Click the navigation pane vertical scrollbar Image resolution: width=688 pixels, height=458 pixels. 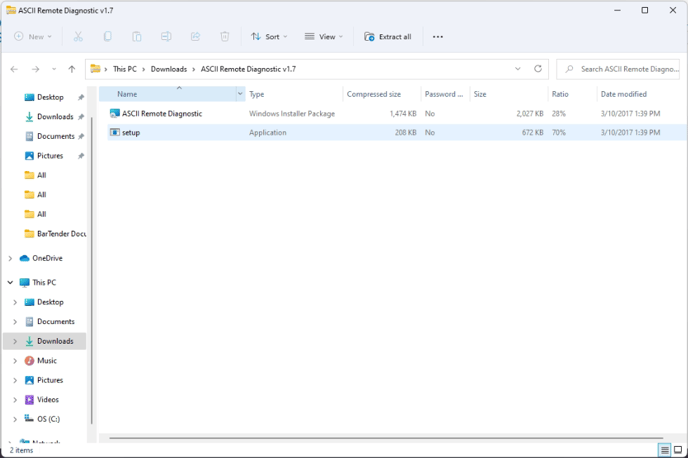click(92, 270)
